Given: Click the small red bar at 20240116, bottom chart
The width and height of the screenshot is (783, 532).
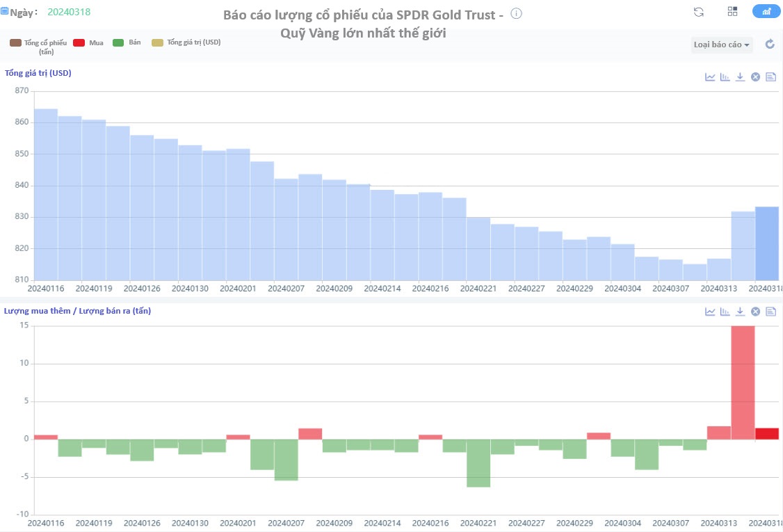Looking at the screenshot, I should tap(46, 437).
